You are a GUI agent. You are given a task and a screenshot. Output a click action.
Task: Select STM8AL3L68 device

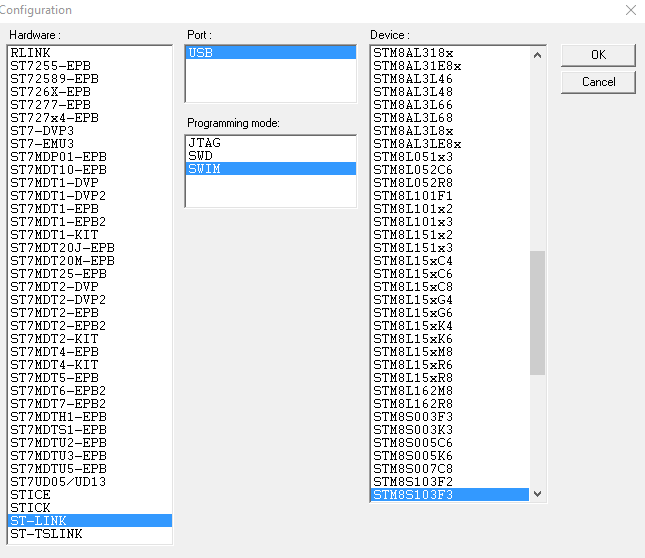(x=450, y=118)
